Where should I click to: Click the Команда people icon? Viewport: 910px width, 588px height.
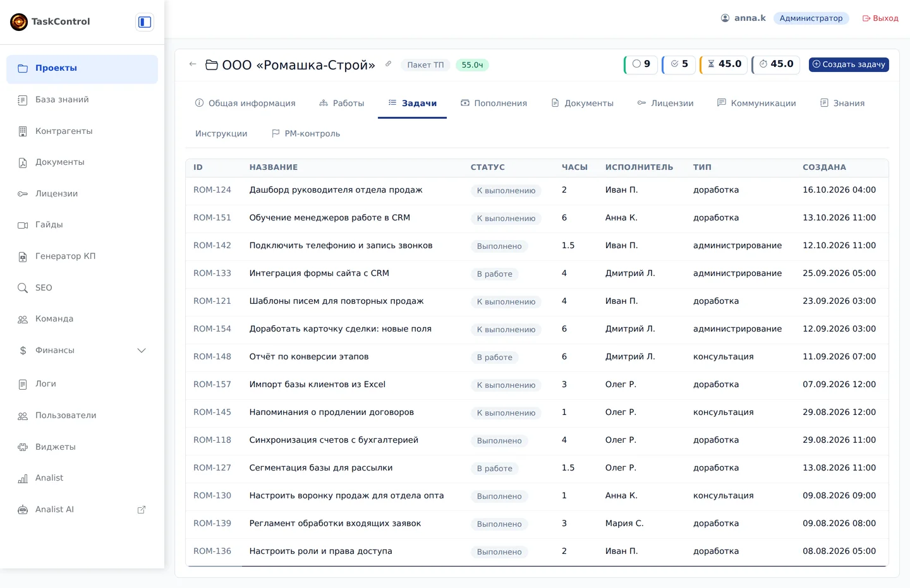[x=23, y=319]
